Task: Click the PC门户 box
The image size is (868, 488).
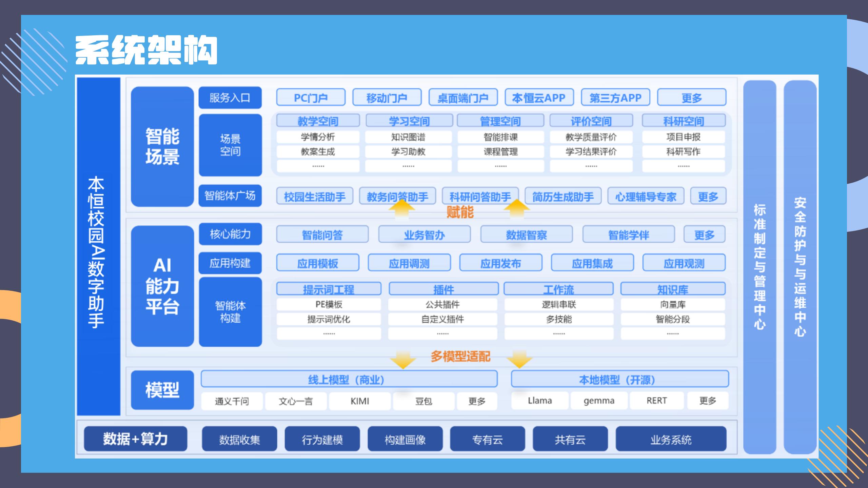Action: pos(311,98)
